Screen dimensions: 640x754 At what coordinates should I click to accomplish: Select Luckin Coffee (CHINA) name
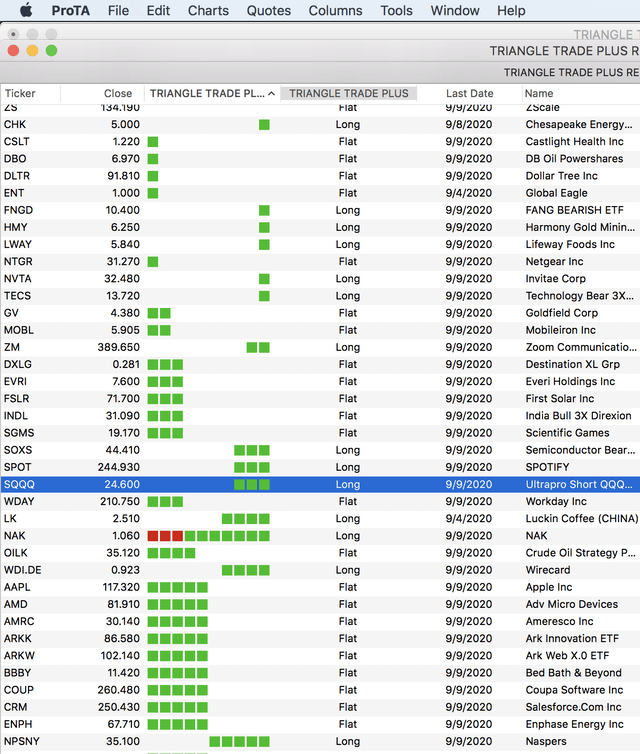point(582,519)
